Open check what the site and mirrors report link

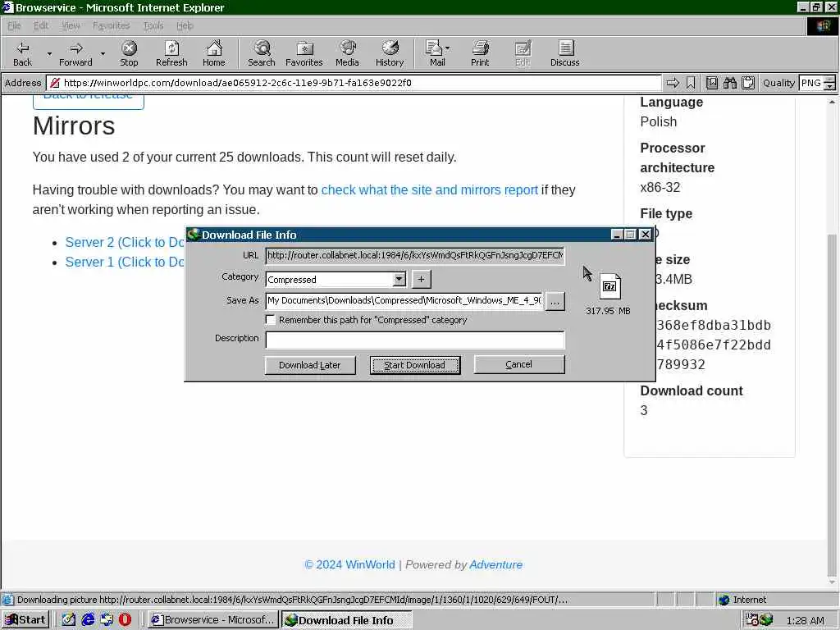[429, 189]
